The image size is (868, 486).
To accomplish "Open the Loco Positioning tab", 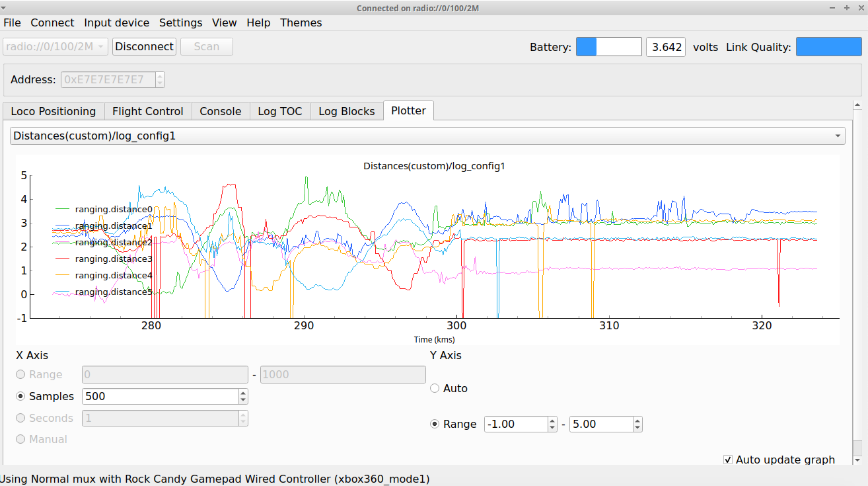I will tap(54, 111).
